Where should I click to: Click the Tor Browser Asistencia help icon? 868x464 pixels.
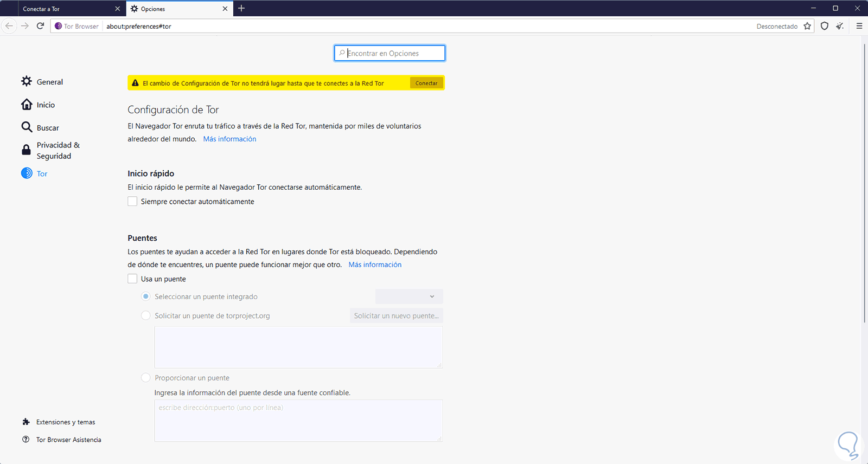(x=26, y=439)
